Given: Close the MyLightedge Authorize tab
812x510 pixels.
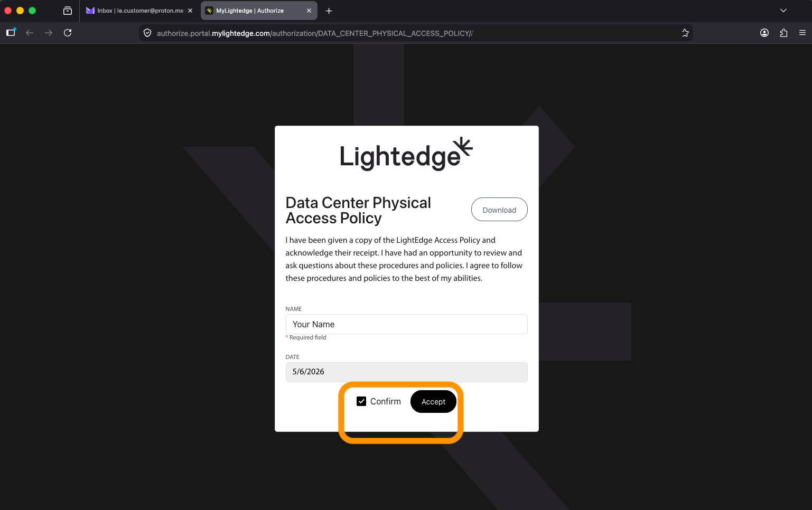Looking at the screenshot, I should click(x=309, y=11).
